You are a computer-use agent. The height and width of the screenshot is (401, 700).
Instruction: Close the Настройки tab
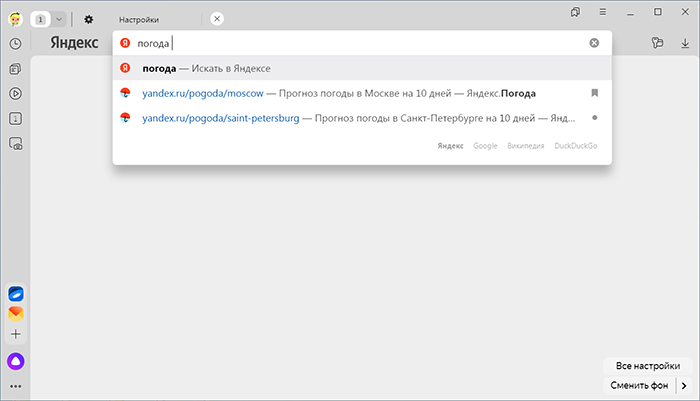[x=217, y=19]
